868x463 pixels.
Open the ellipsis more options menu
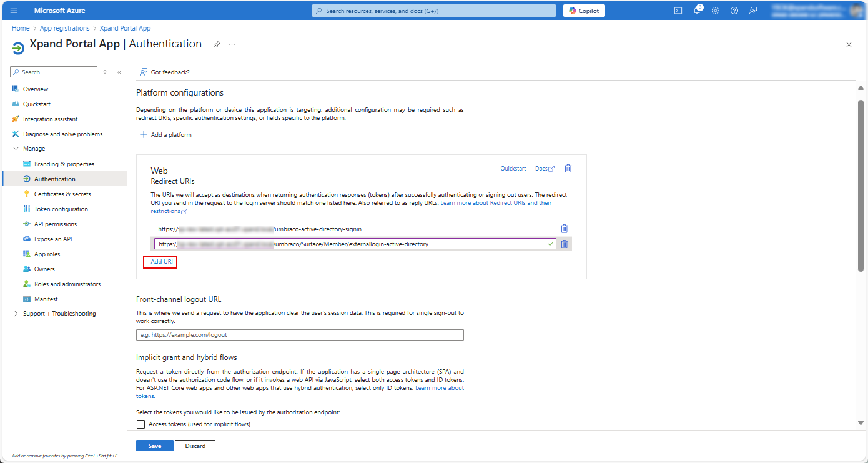pyautogui.click(x=232, y=44)
